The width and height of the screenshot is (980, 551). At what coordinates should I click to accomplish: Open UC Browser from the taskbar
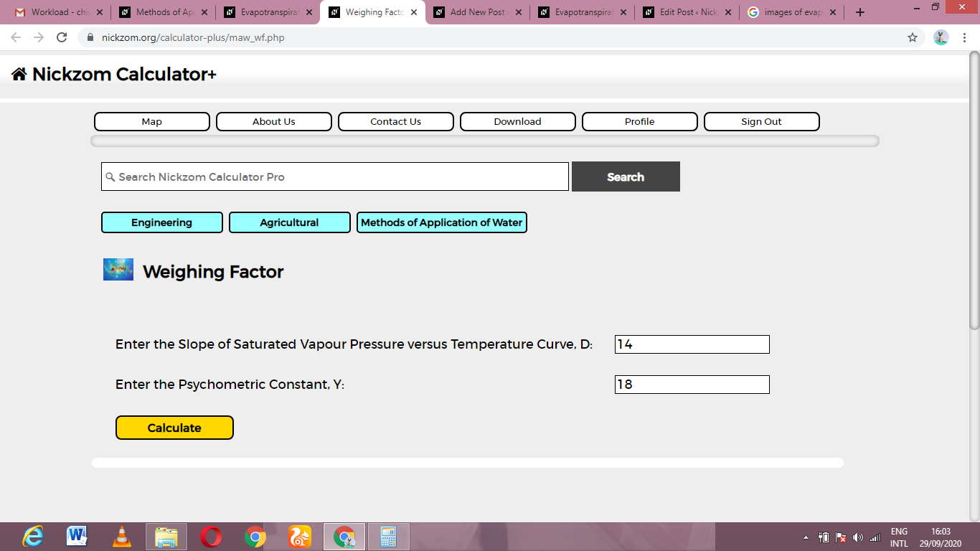pos(300,537)
